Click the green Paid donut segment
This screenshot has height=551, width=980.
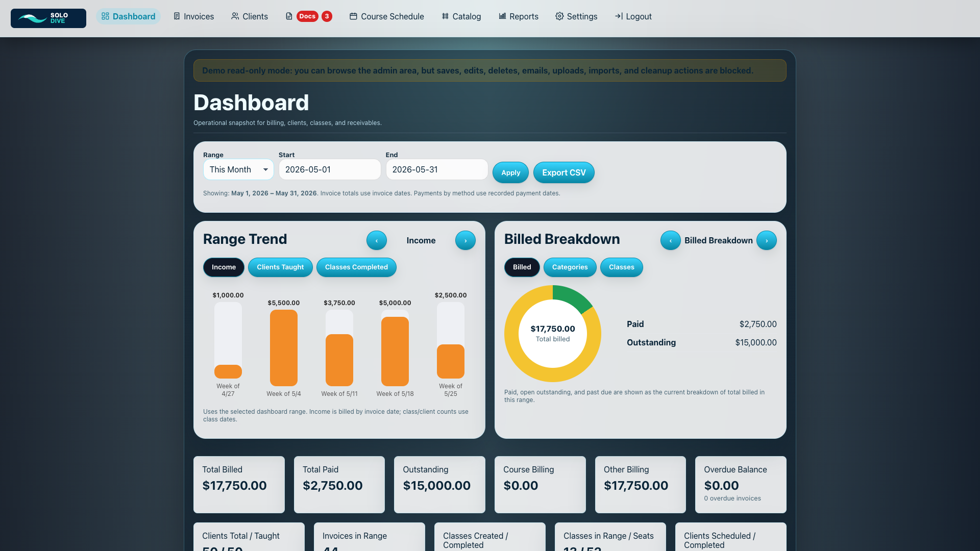tap(572, 297)
